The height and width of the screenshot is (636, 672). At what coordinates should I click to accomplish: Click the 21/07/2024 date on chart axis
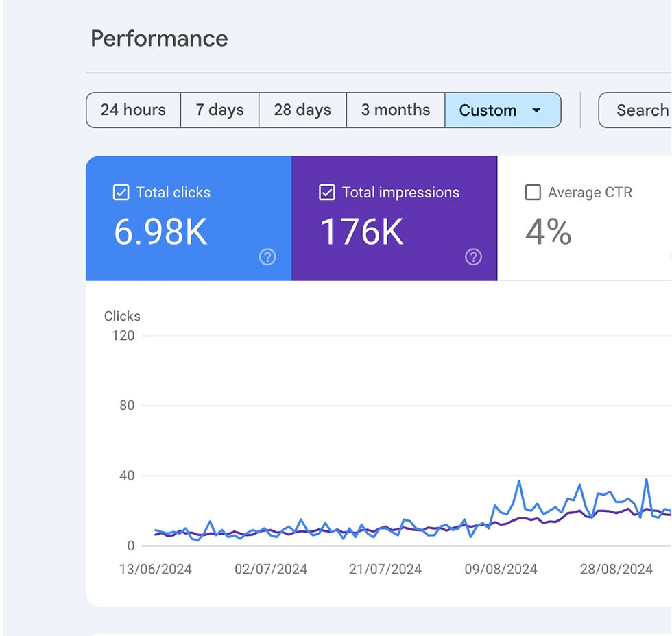pyautogui.click(x=386, y=569)
